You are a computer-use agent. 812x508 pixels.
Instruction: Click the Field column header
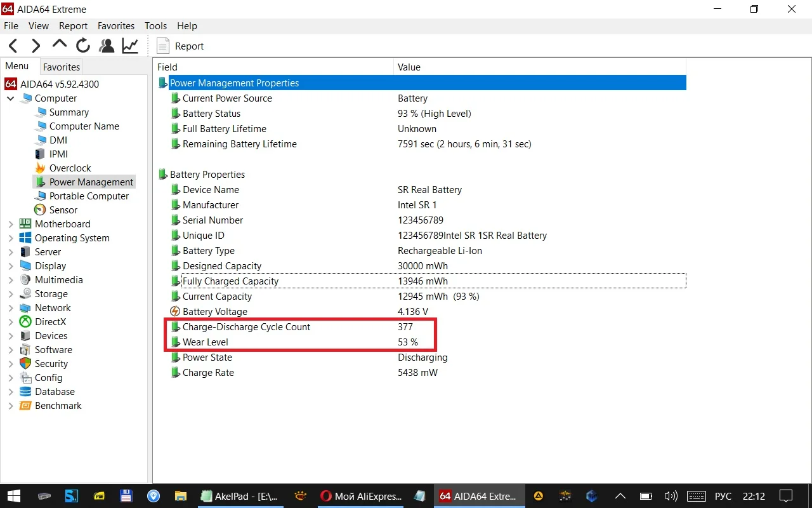[274, 67]
